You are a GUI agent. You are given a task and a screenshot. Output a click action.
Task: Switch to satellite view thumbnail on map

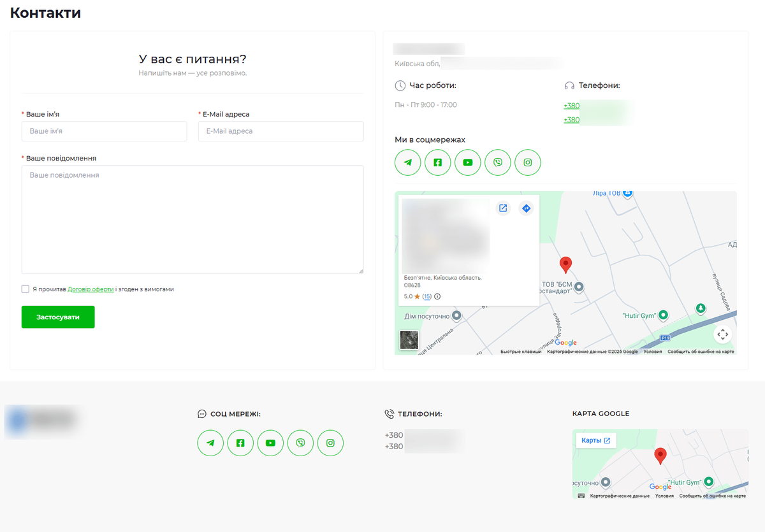pos(409,340)
